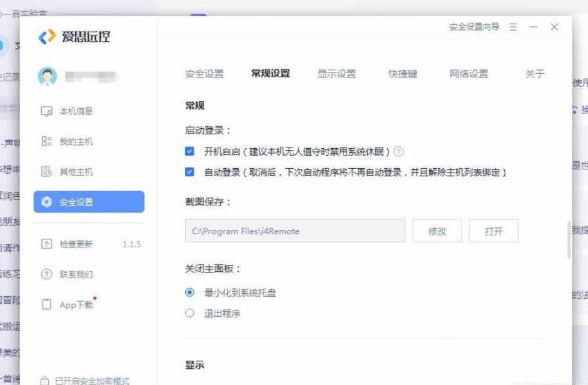This screenshot has width=588, height=385.
Task: Open App下载 in sidebar
Action: (76, 305)
